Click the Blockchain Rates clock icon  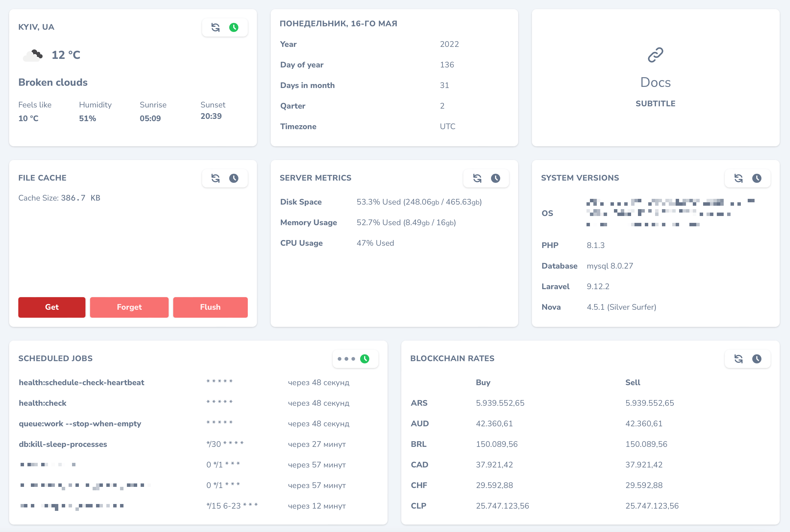(x=757, y=359)
